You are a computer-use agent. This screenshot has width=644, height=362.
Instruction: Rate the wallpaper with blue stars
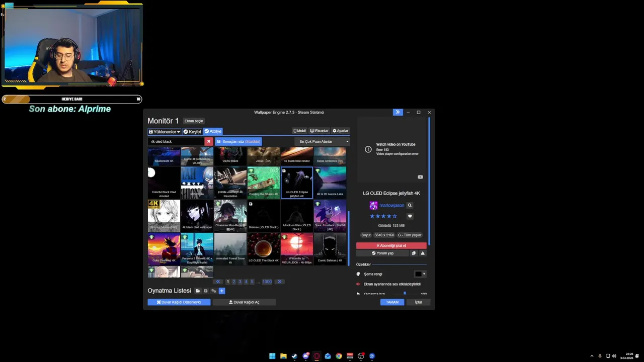[383, 216]
